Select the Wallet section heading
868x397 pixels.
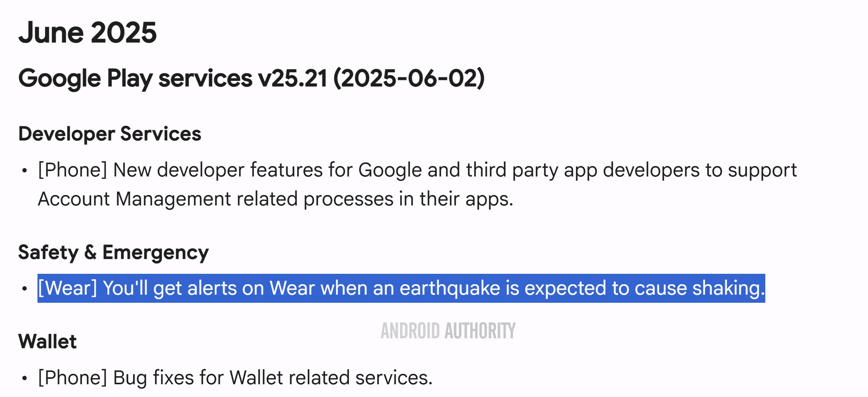tap(47, 342)
